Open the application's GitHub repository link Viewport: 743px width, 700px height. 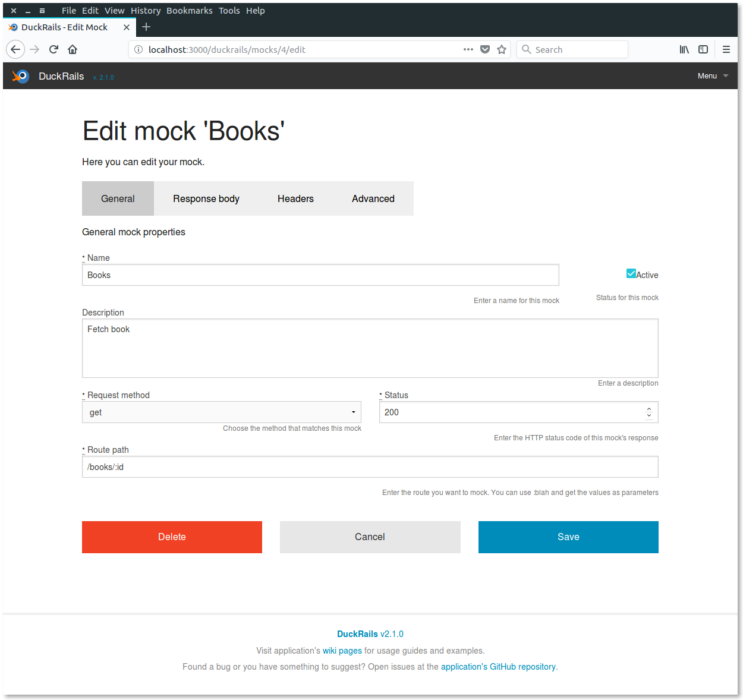point(499,667)
